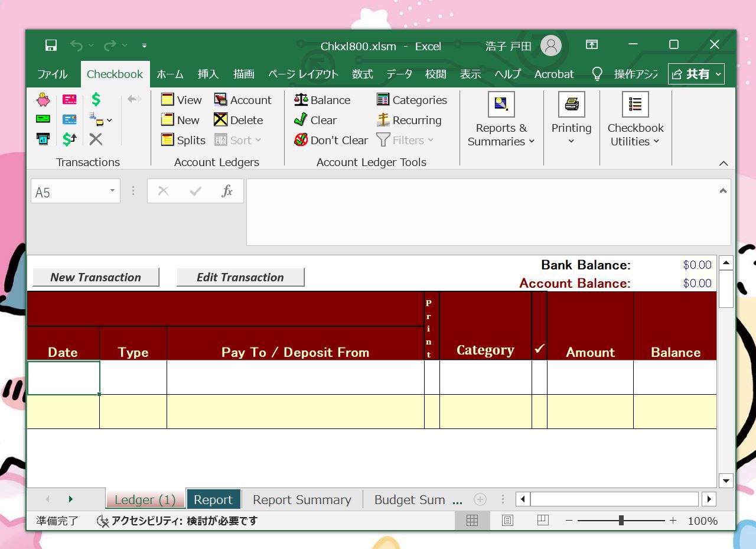
Task: Click the add new sheet plus button
Action: tap(480, 499)
